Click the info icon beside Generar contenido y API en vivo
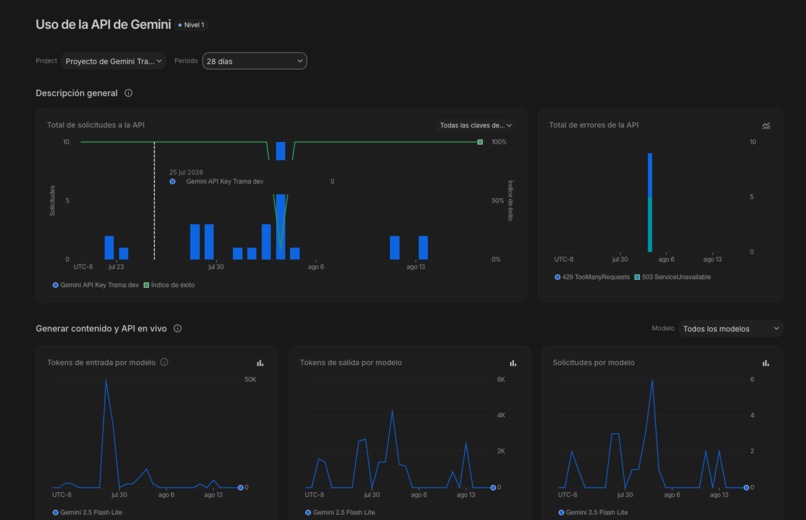Image resolution: width=806 pixels, height=520 pixels. (x=177, y=328)
